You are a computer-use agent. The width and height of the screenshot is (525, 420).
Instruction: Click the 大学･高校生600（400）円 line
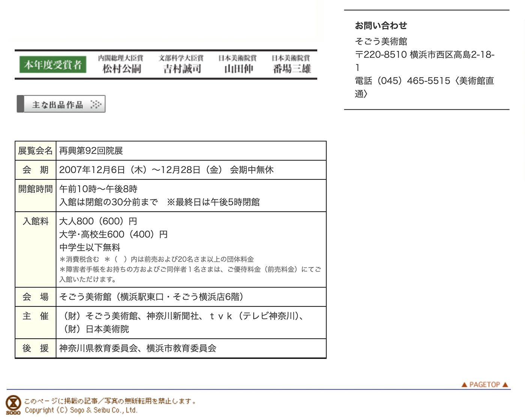(x=114, y=234)
